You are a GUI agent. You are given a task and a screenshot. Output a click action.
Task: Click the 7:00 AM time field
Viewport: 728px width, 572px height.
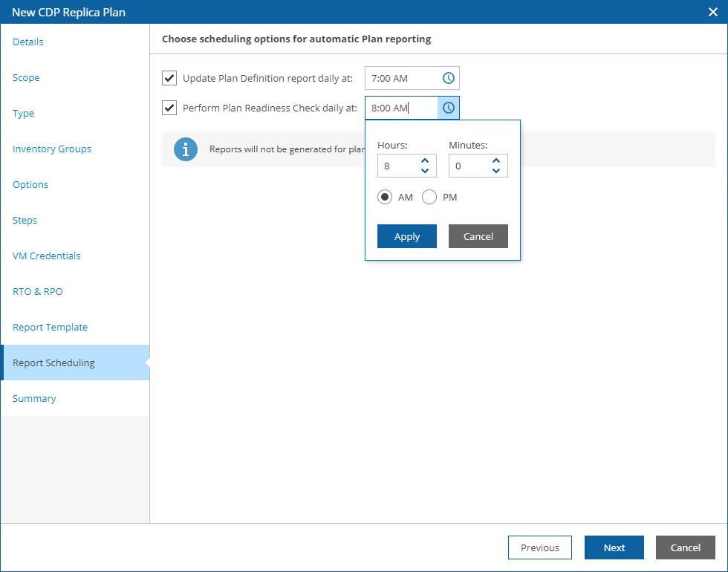pos(401,78)
